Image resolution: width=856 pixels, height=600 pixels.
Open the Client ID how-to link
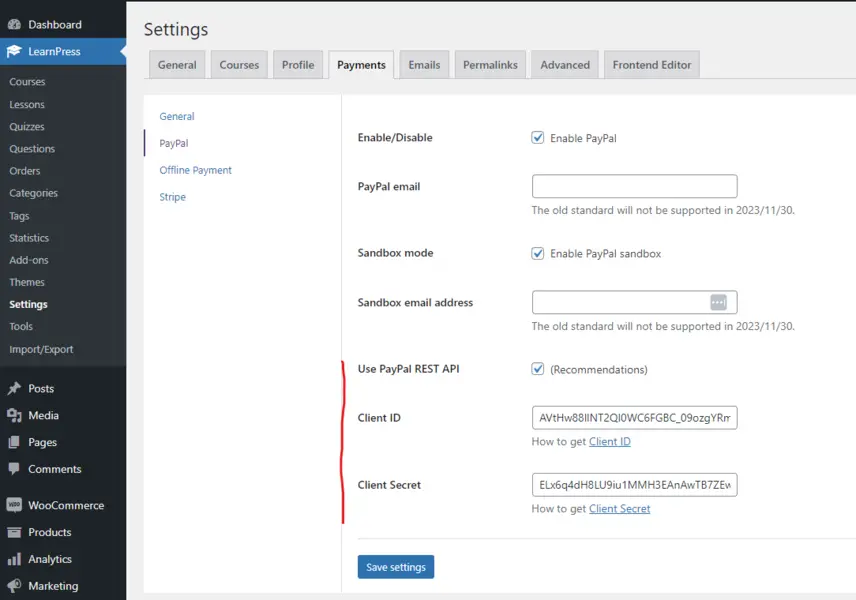610,441
